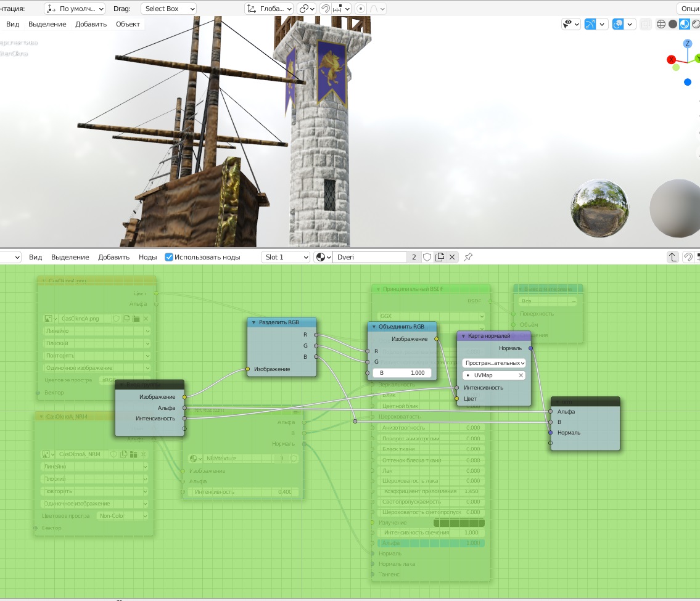Open the node editor 'Вид' menu
Screen dimensions: 700x601
click(35, 257)
